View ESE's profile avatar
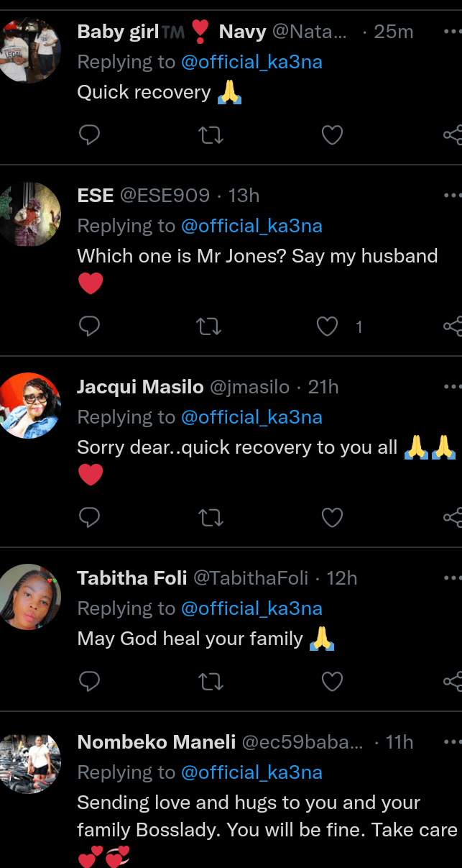This screenshot has width=462, height=868. [x=30, y=214]
